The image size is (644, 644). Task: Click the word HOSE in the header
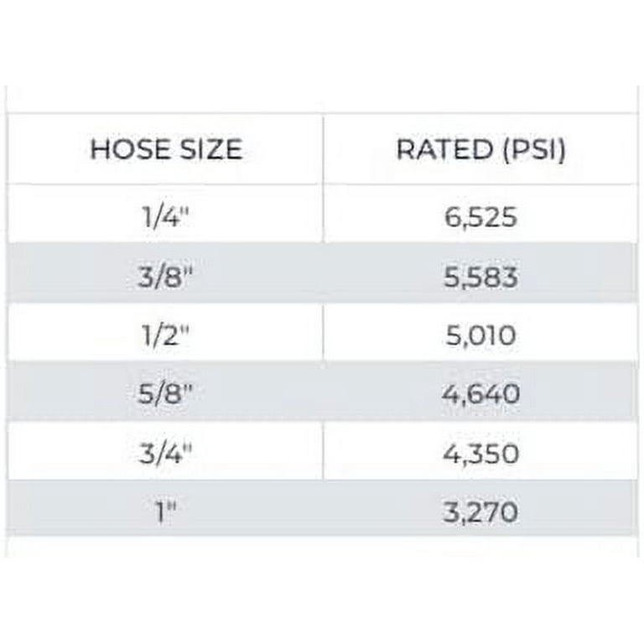click(125, 149)
